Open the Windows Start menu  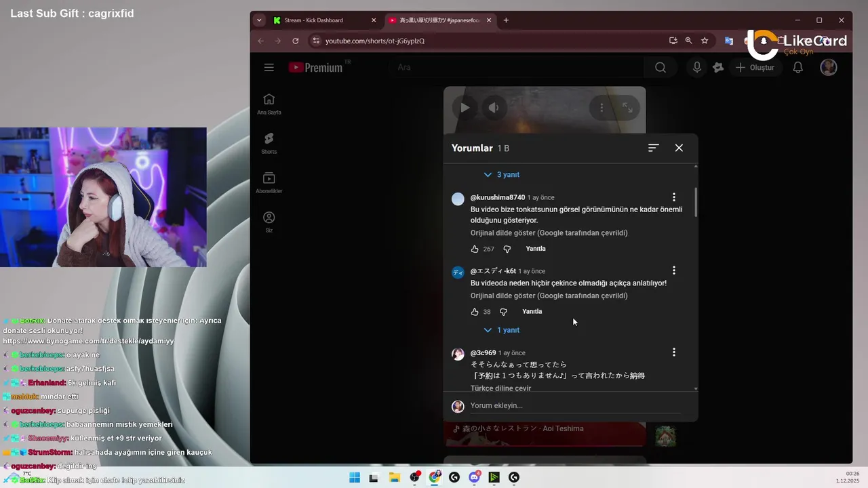tap(355, 477)
